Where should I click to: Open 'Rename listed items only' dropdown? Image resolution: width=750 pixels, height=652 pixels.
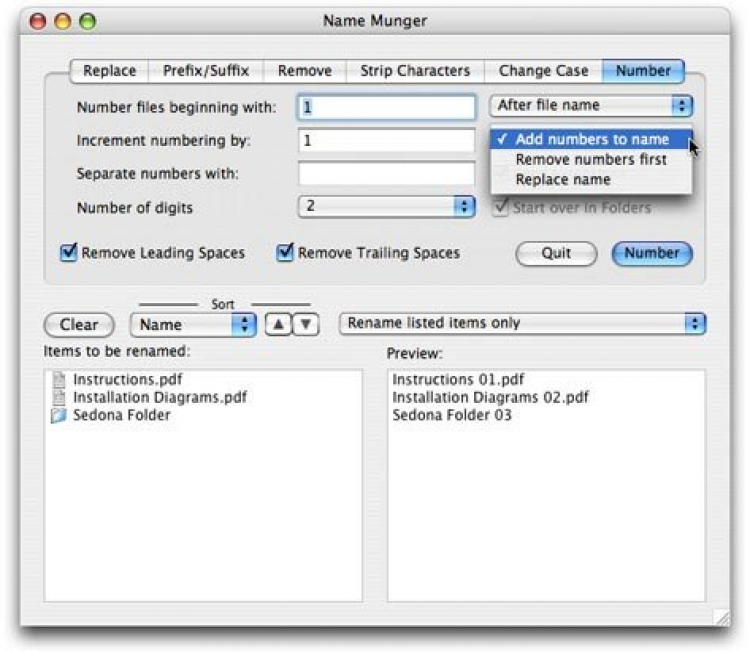click(522, 323)
